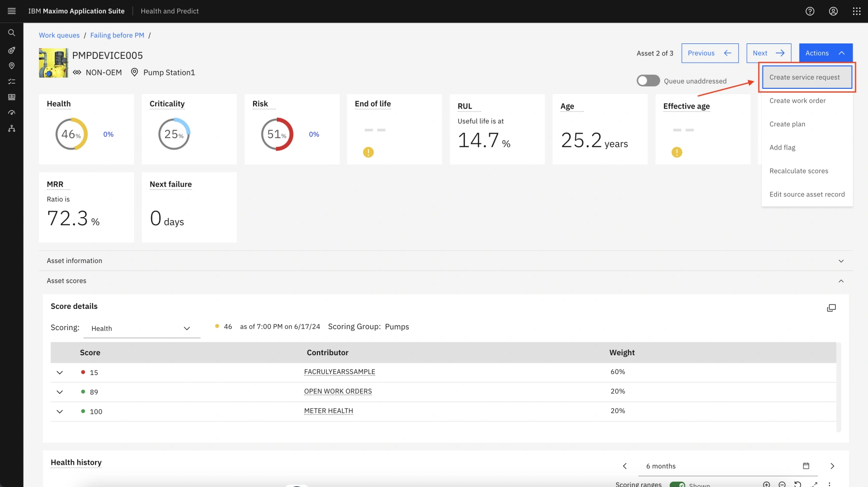This screenshot has height=487, width=868.
Task: Toggle the Queue unaddressed switch
Action: [x=648, y=81]
